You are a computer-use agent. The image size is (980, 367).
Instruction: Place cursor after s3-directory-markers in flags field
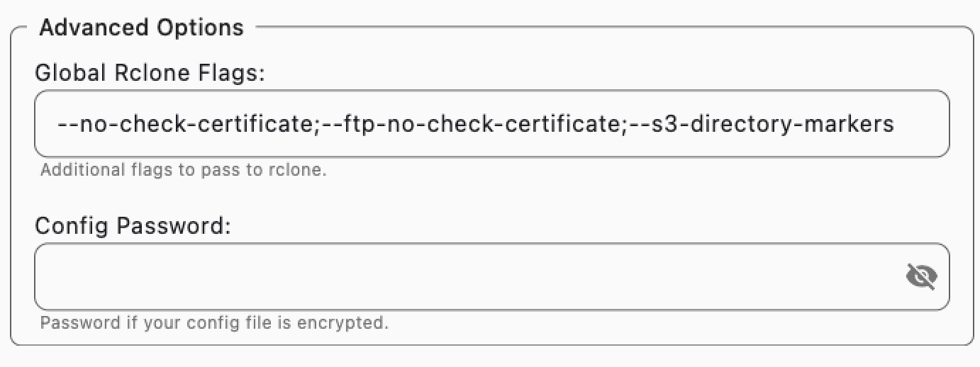pos(896,125)
